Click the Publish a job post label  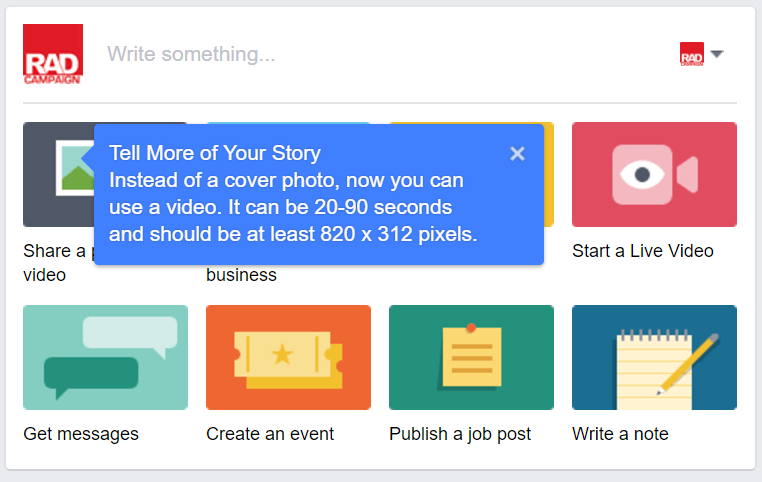[460, 434]
